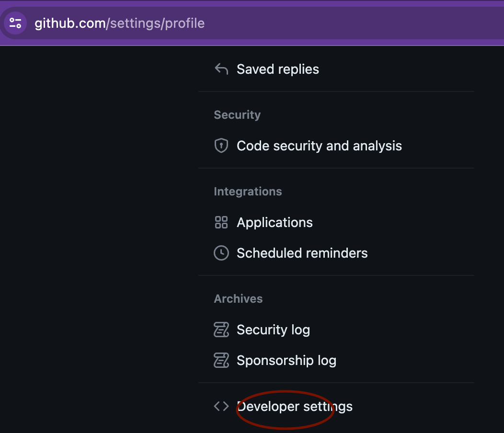Click the Security section heading
504x433 pixels.
pos(237,115)
